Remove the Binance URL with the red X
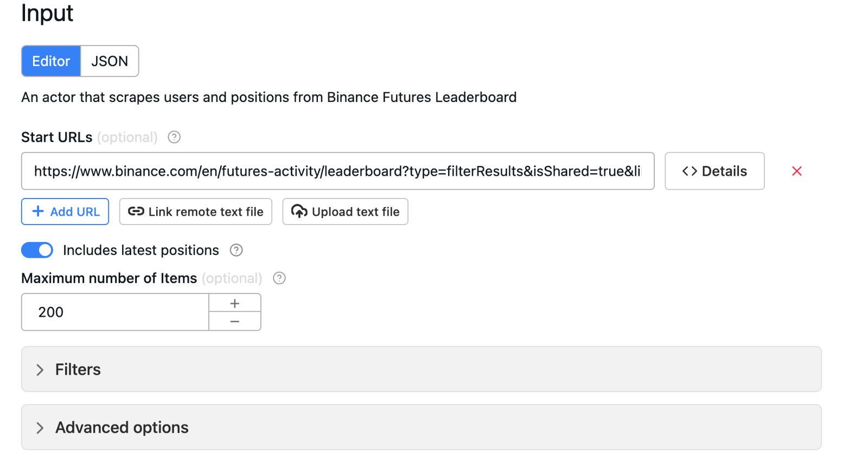 click(796, 171)
